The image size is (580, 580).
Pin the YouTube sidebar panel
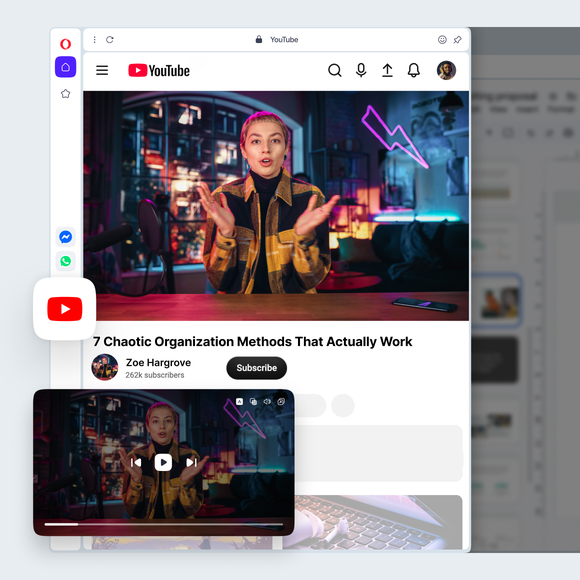pos(458,40)
